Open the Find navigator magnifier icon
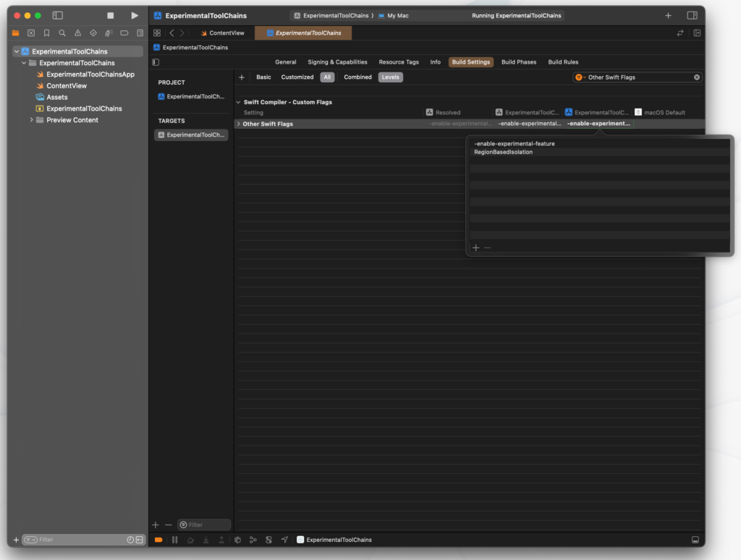Image resolution: width=741 pixels, height=560 pixels. pos(62,33)
